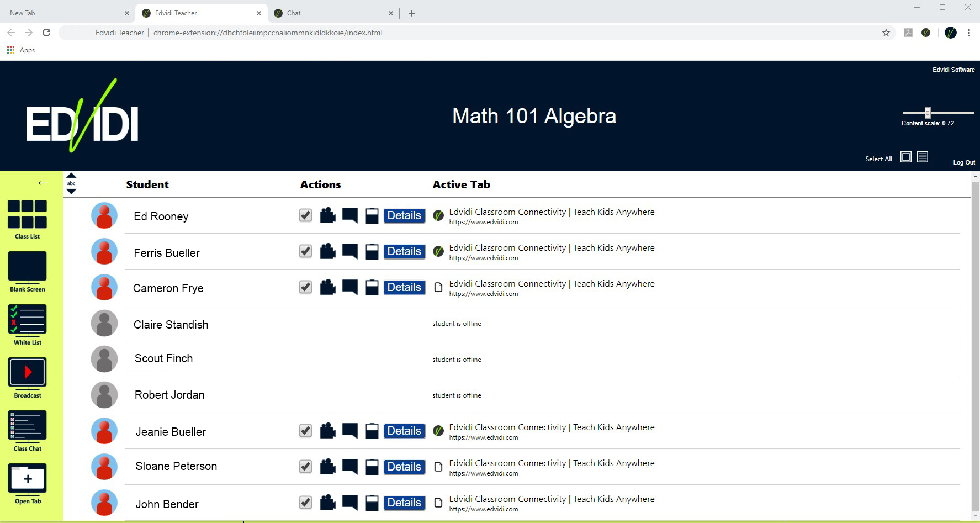Adjust the Content scale slider
Image resolution: width=980 pixels, height=523 pixels.
coord(938,113)
